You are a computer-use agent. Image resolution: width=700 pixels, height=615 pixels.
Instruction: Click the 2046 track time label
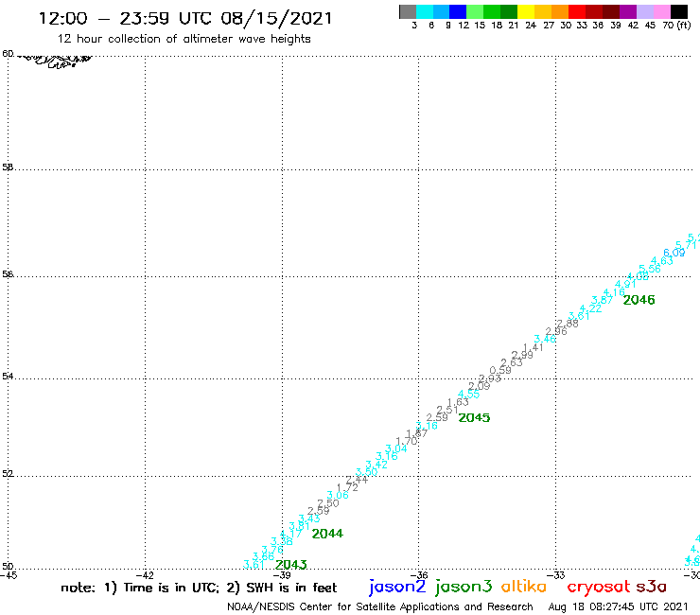pos(639,300)
